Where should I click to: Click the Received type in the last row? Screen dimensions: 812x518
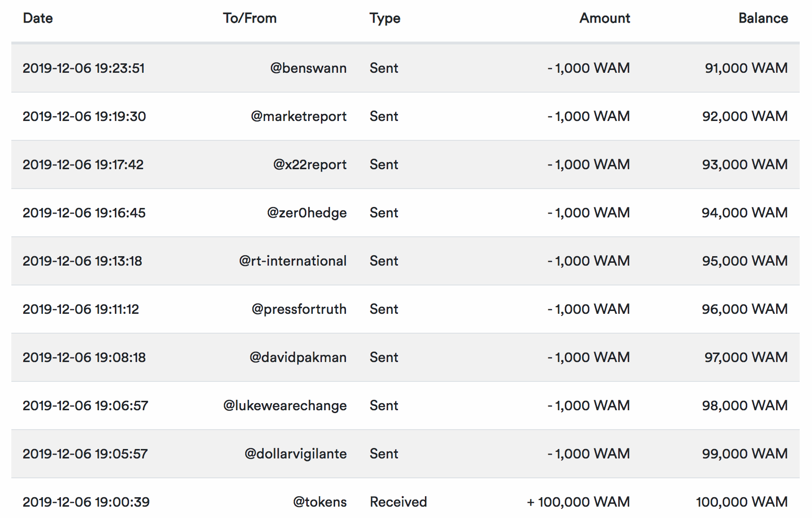[398, 502]
